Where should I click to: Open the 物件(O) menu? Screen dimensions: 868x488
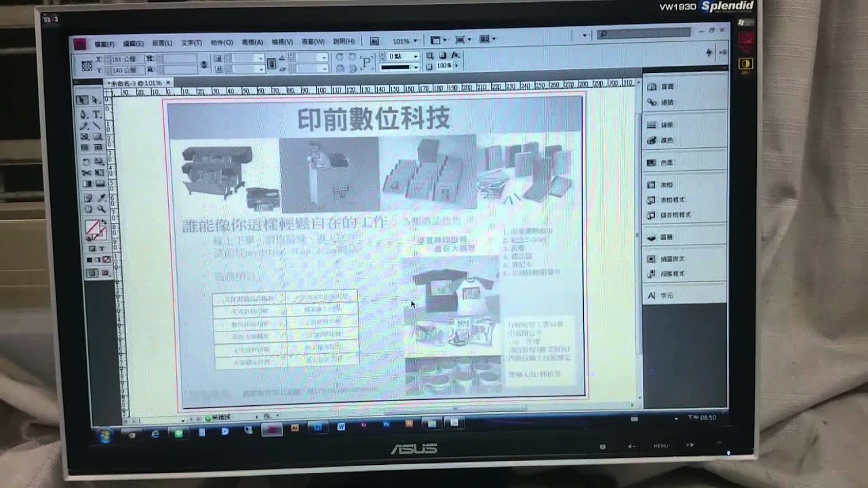tap(222, 42)
